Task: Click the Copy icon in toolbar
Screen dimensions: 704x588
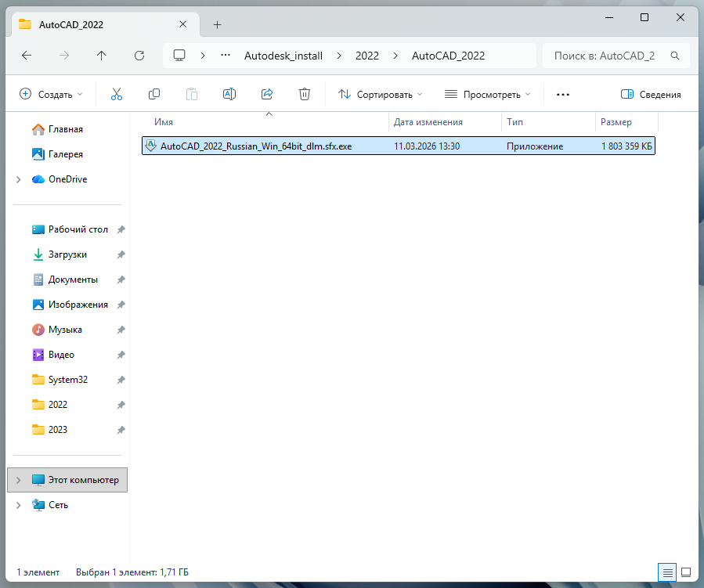Action: (x=154, y=94)
